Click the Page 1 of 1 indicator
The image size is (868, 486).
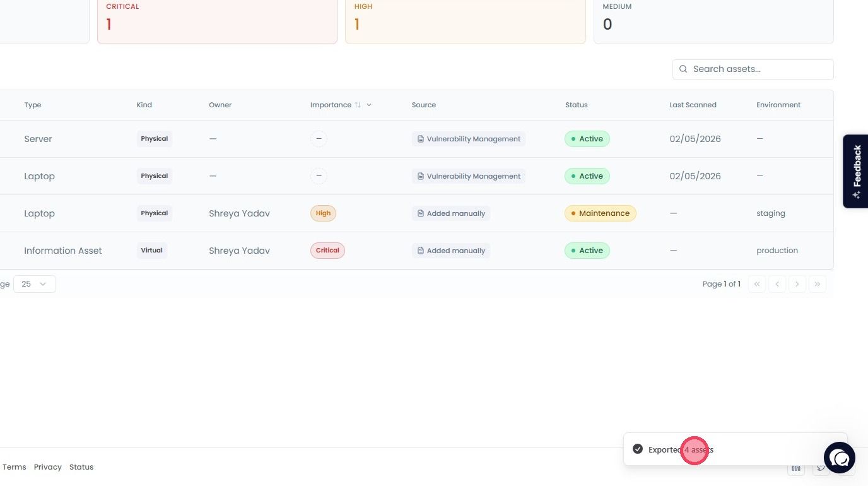(x=722, y=284)
